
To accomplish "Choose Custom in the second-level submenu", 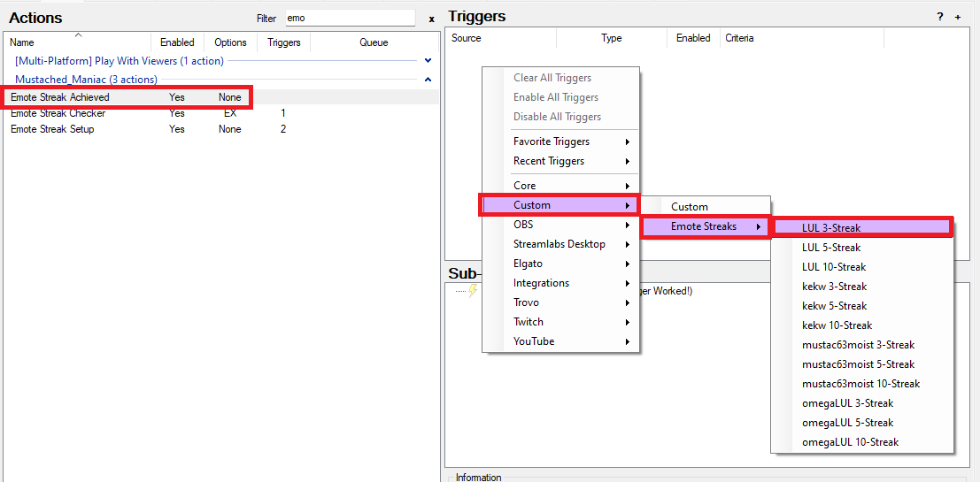I will click(706, 207).
